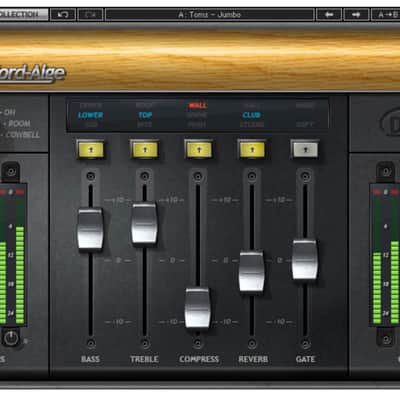Open the 'A: Toms - Jumbo' preset menu
400x400 pixels.
click(210, 15)
